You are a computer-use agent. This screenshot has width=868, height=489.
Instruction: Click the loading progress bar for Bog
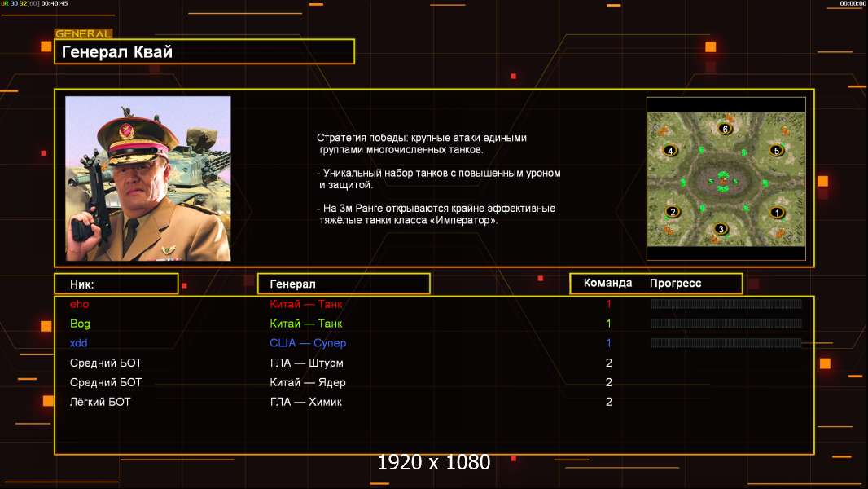[x=726, y=324]
